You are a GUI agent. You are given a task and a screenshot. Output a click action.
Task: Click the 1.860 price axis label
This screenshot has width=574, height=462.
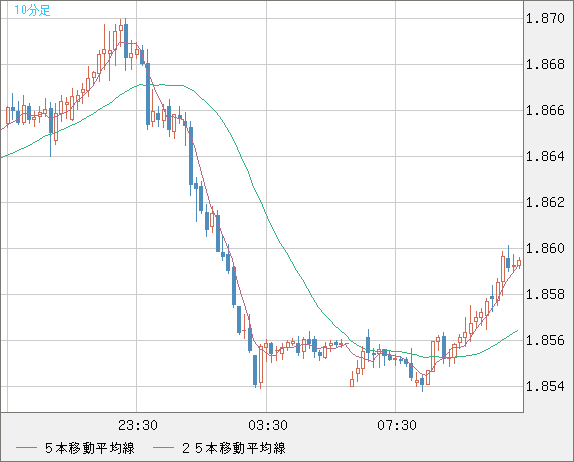545,248
